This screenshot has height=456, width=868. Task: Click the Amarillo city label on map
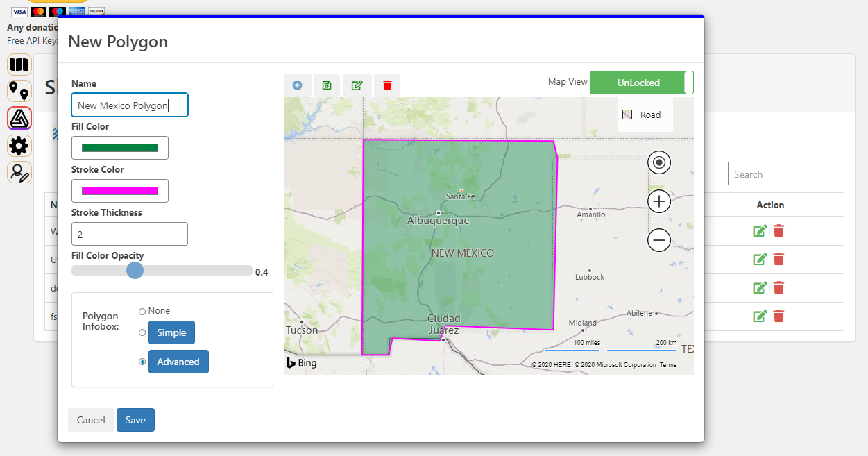coord(591,214)
